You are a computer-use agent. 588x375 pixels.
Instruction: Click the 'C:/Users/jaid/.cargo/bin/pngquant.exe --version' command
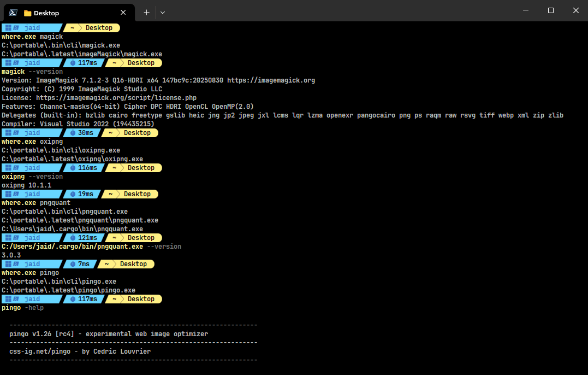[92, 247]
